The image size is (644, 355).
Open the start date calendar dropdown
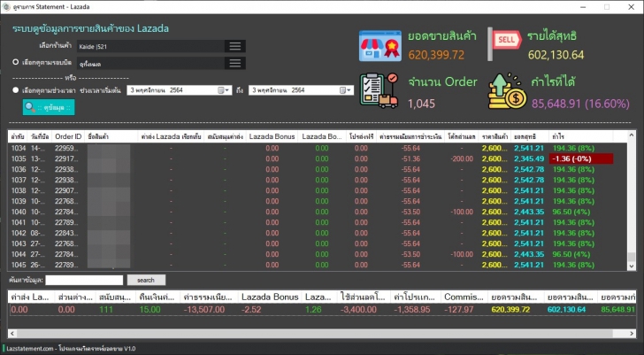coord(222,90)
